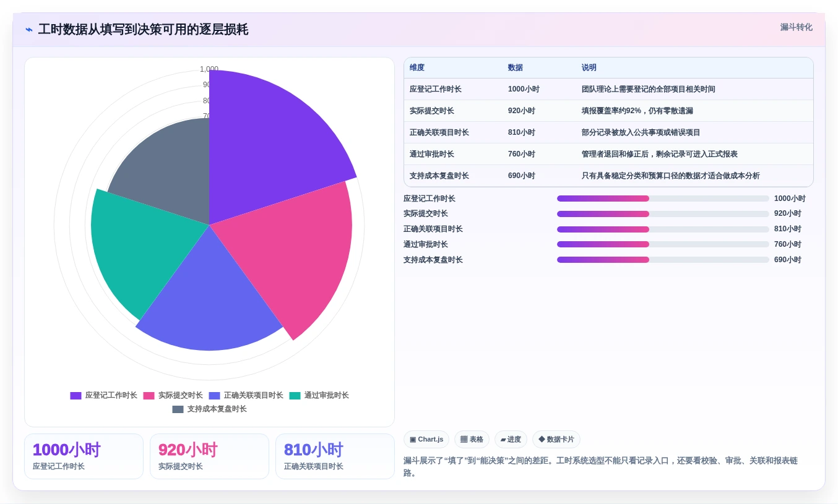Toggle the 应登记工作时长 legend entry
Image resolution: width=838 pixels, height=504 pixels.
(103, 395)
